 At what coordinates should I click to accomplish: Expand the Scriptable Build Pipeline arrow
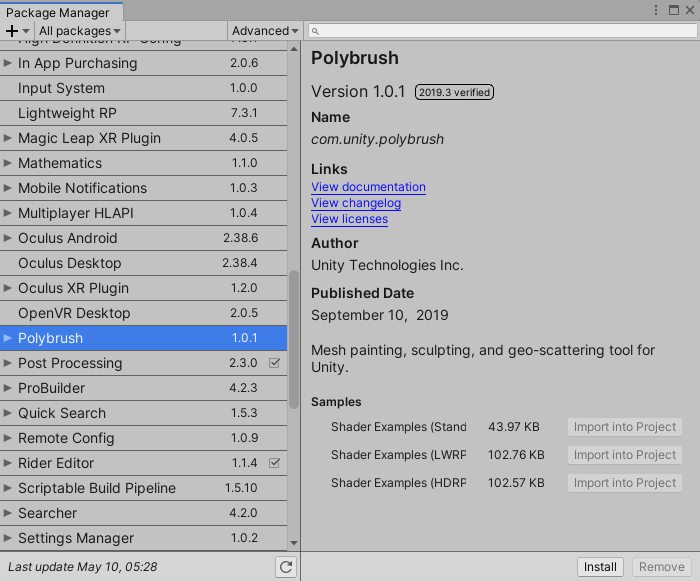tap(7, 488)
